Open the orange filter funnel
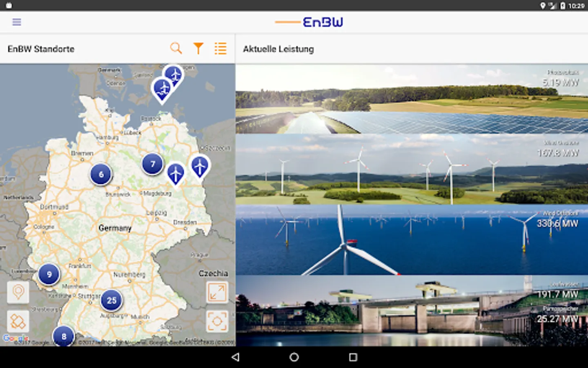 pos(198,48)
